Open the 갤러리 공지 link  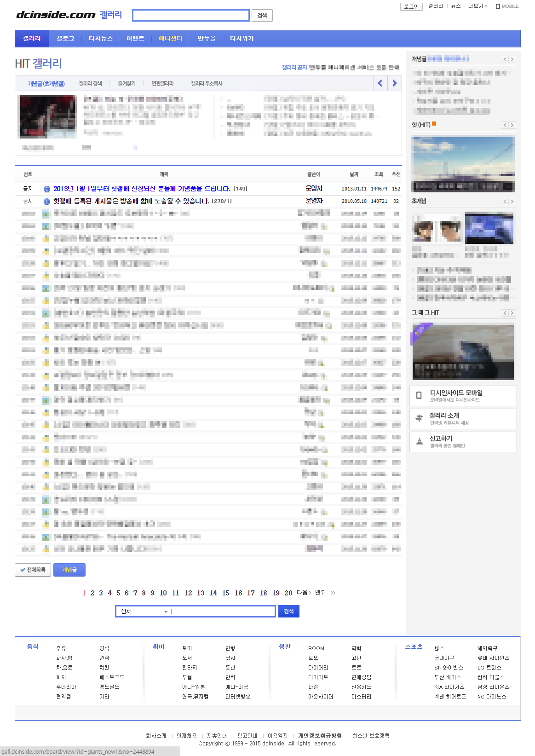coord(294,67)
